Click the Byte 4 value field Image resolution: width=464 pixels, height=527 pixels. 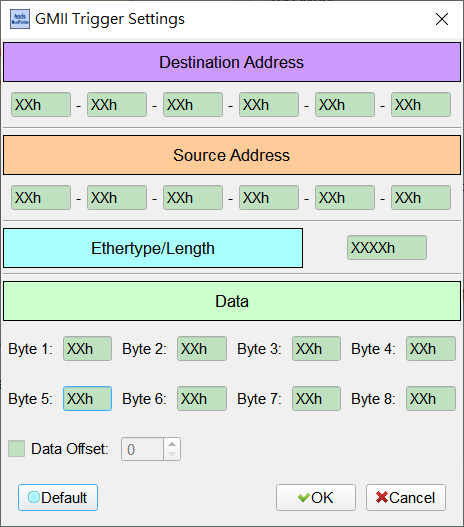[x=431, y=349]
